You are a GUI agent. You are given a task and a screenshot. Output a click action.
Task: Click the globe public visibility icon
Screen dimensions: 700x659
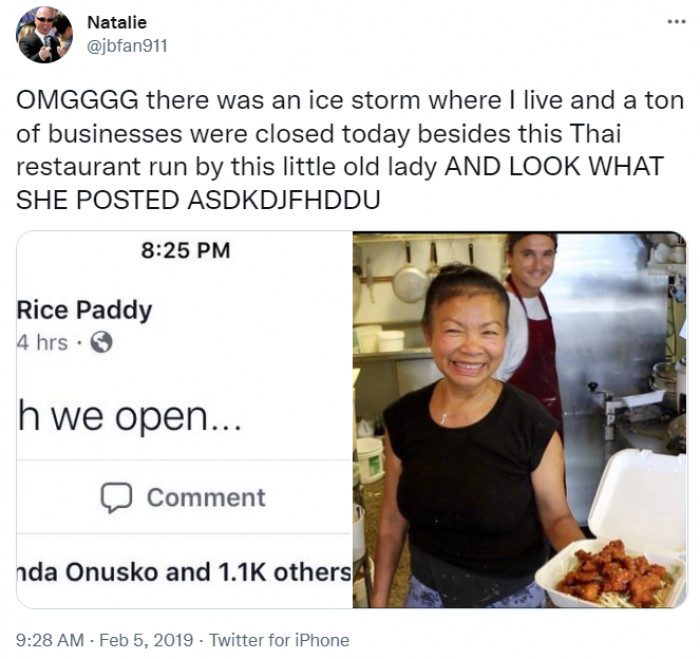(x=101, y=343)
